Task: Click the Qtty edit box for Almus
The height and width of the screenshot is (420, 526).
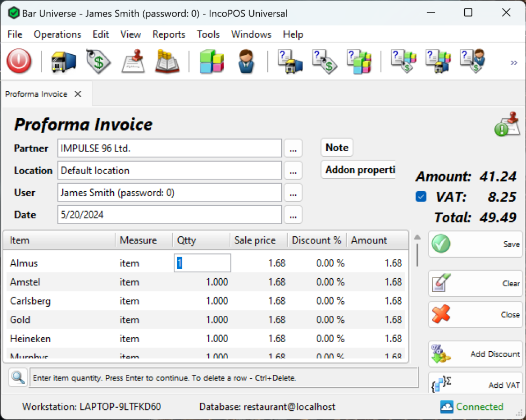Action: (202, 263)
